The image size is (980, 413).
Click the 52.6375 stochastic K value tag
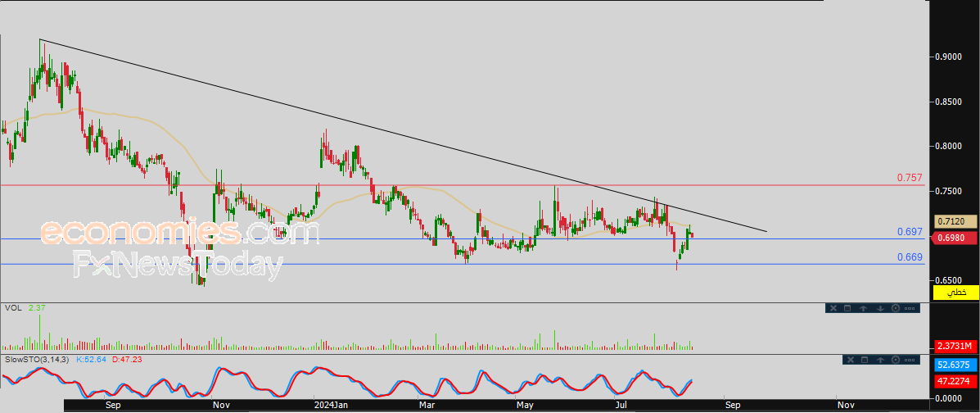(955, 365)
